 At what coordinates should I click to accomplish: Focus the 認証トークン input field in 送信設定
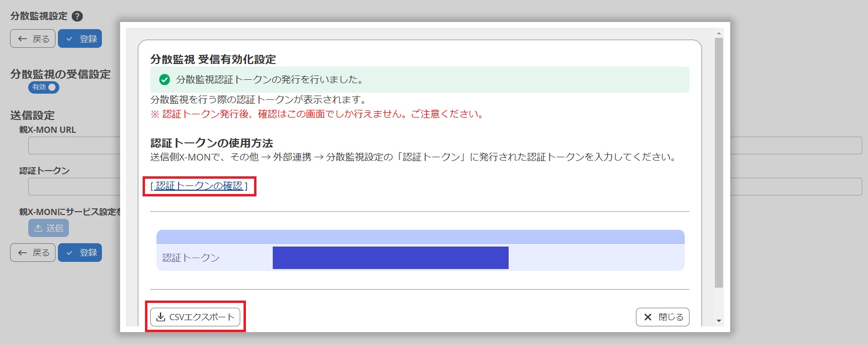74,187
